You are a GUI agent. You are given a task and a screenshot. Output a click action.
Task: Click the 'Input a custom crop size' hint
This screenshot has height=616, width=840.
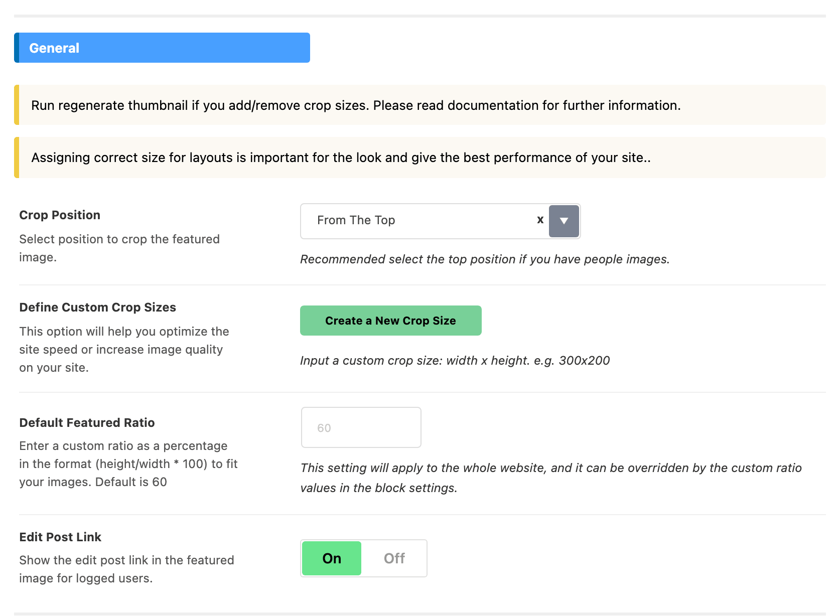pyautogui.click(x=455, y=361)
